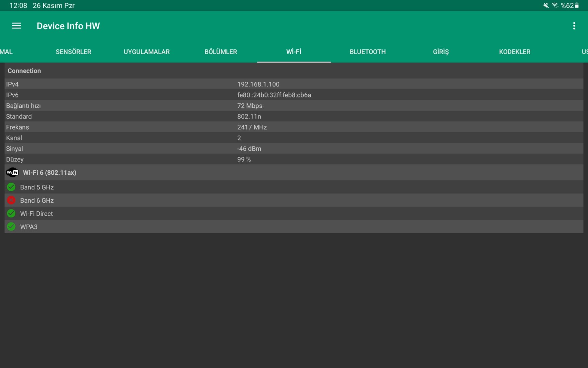Image resolution: width=588 pixels, height=368 pixels.
Task: Open the GİRİŞ tab
Action: [x=441, y=52]
